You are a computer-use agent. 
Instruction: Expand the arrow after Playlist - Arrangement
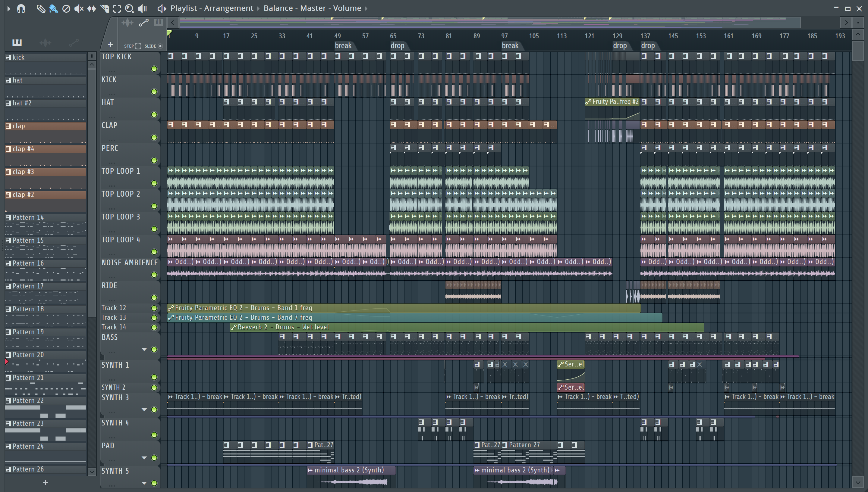point(258,8)
